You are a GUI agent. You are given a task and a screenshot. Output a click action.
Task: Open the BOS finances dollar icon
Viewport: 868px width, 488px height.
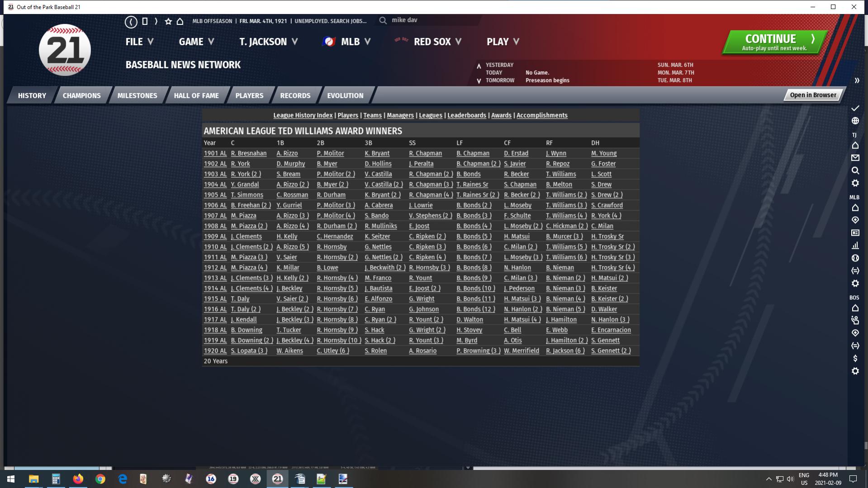[855, 358]
